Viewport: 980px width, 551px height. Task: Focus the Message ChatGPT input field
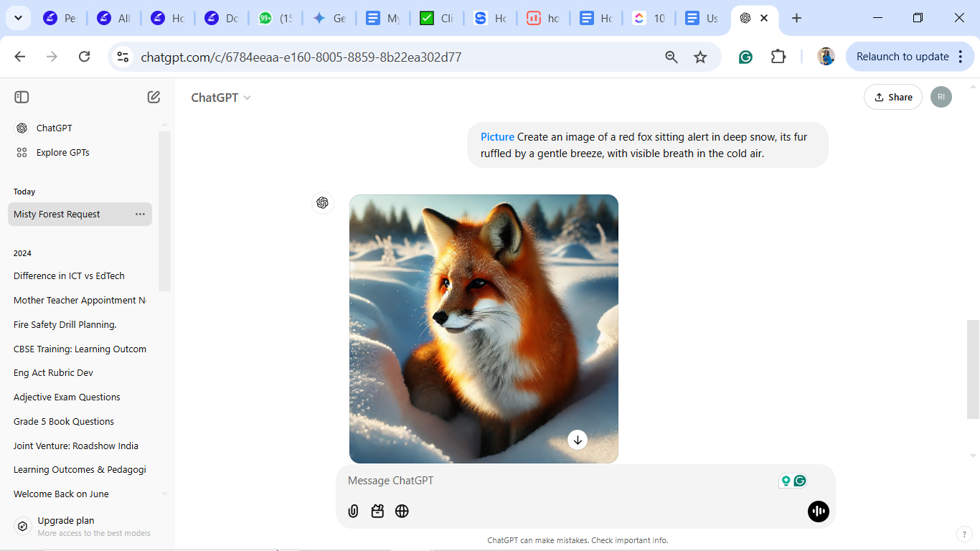pyautogui.click(x=560, y=481)
